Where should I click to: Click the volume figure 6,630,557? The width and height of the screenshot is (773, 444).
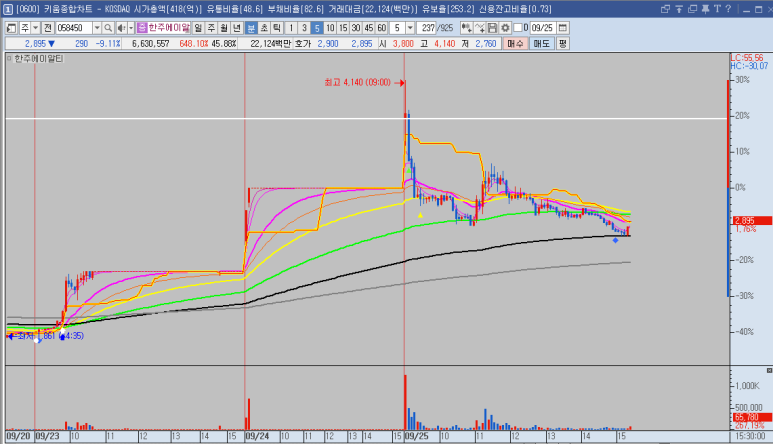(151, 44)
